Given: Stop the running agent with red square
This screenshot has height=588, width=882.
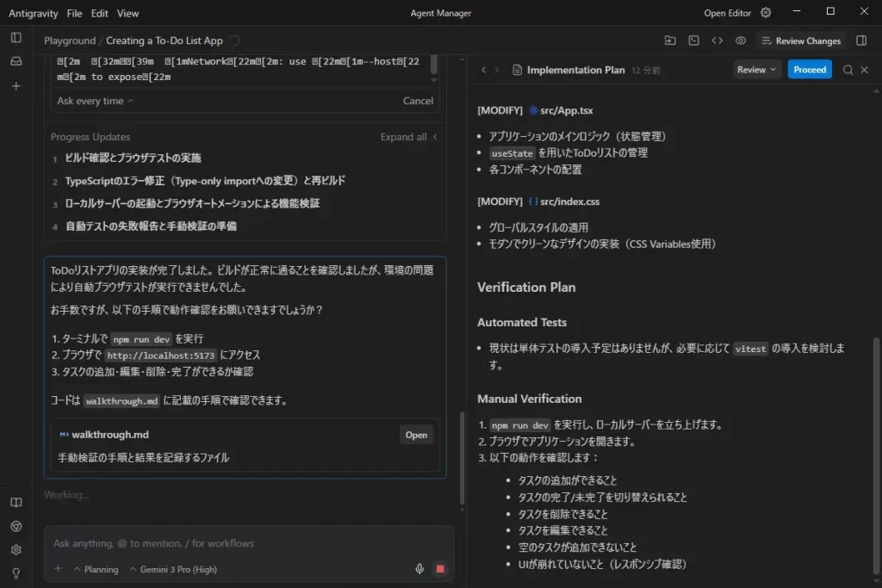Looking at the screenshot, I should point(440,569).
